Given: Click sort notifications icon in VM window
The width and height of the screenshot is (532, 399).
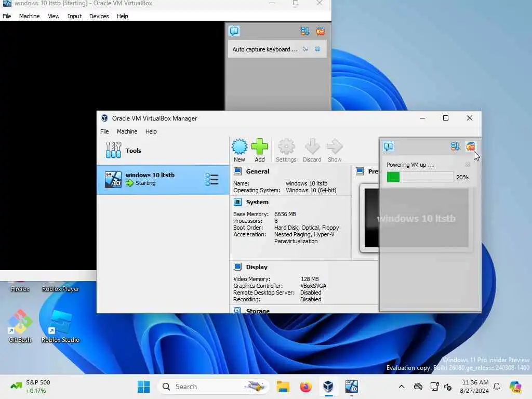Looking at the screenshot, I should (x=305, y=31).
